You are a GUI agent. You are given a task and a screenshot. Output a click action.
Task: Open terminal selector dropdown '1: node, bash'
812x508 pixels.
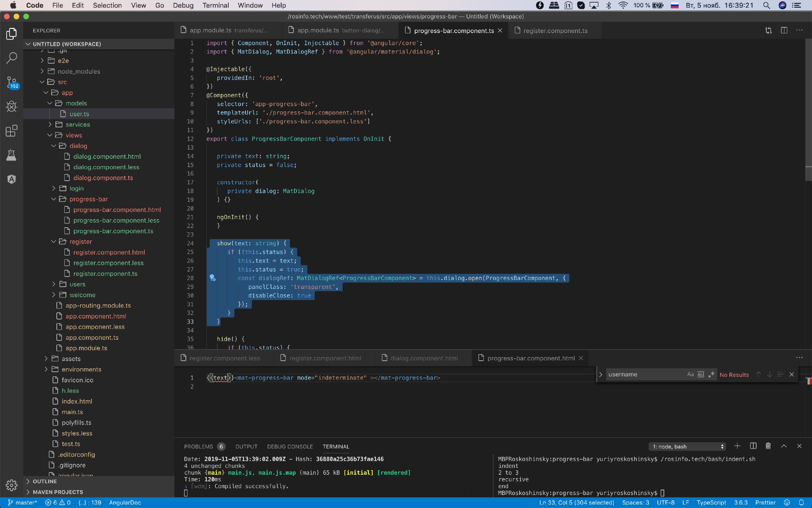pos(687,446)
